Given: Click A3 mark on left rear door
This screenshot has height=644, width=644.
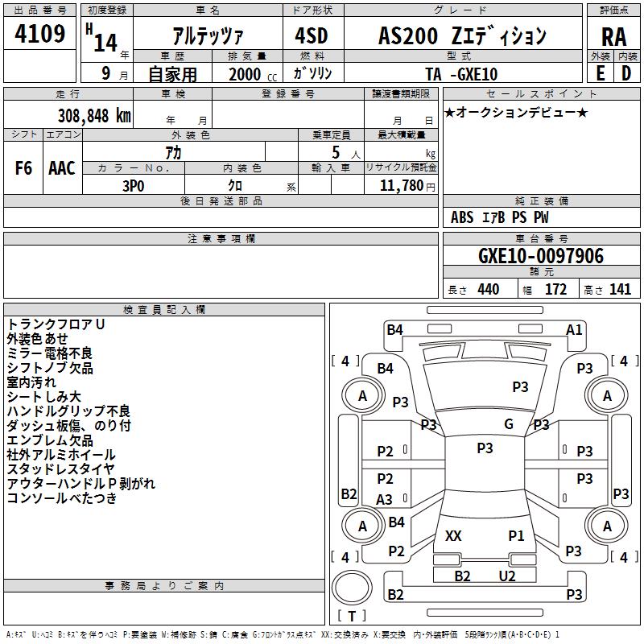Looking at the screenshot, I should [x=385, y=500].
